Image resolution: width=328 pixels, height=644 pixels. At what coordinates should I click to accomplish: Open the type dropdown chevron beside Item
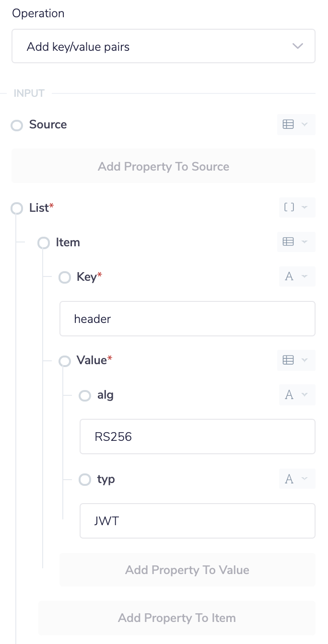(304, 242)
